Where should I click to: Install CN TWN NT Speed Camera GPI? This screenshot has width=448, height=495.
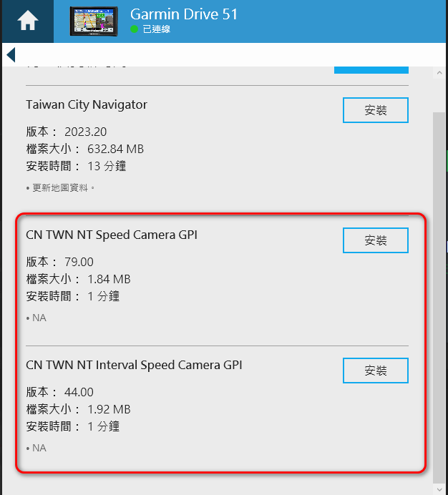[x=376, y=240]
